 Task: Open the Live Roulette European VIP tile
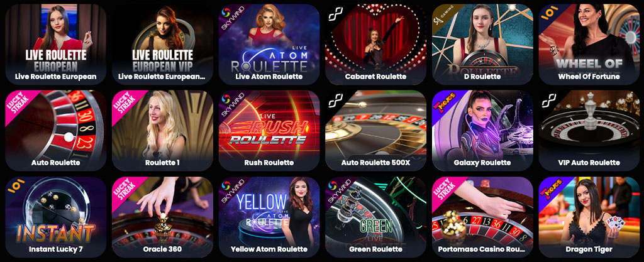coord(162,44)
